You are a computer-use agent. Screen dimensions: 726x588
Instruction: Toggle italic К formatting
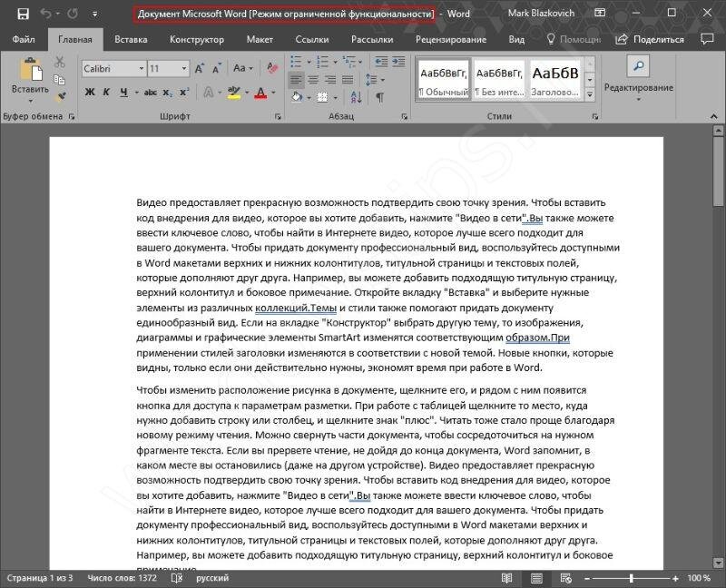106,93
